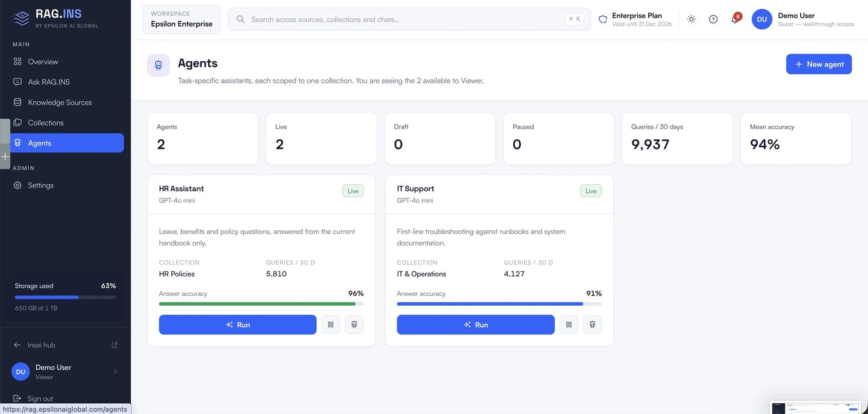This screenshot has height=414, width=868.
Task: Toggle light/dark theme
Action: [691, 20]
